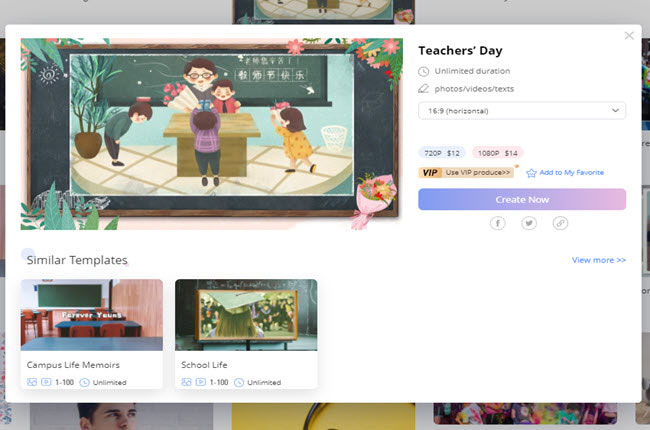Viewport: 650px width, 430px height.
Task: Click the Teachers' Day heading
Action: point(460,51)
